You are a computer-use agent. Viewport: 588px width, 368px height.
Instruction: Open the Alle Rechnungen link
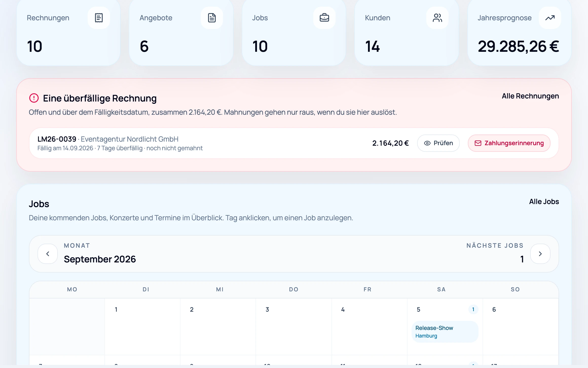coord(530,96)
